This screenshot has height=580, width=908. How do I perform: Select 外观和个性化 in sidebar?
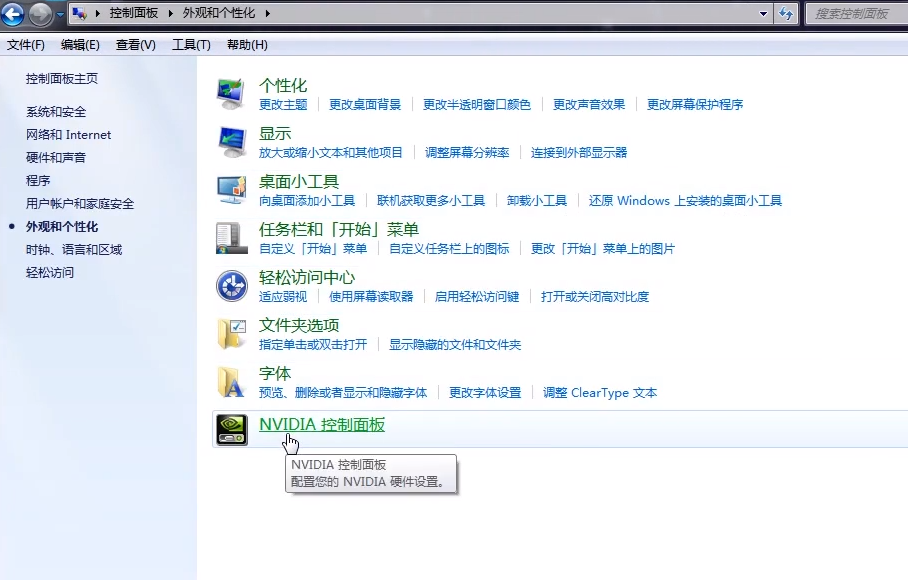(62, 227)
